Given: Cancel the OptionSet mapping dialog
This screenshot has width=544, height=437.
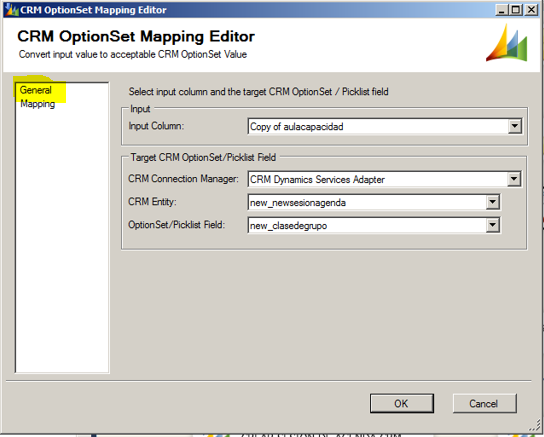Looking at the screenshot, I should [485, 403].
